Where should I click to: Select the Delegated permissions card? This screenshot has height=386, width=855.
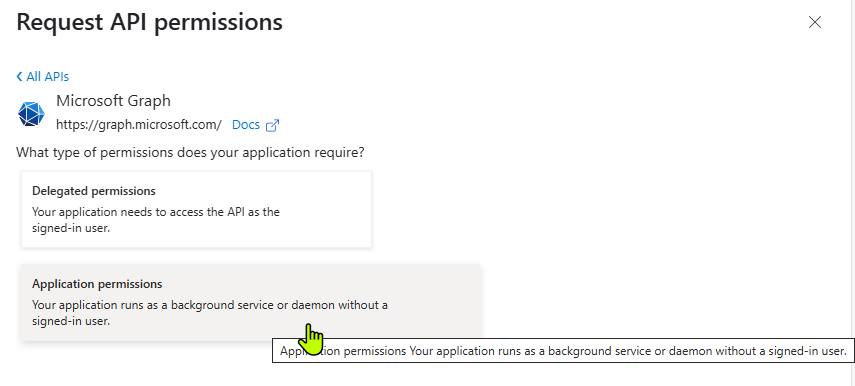196,210
